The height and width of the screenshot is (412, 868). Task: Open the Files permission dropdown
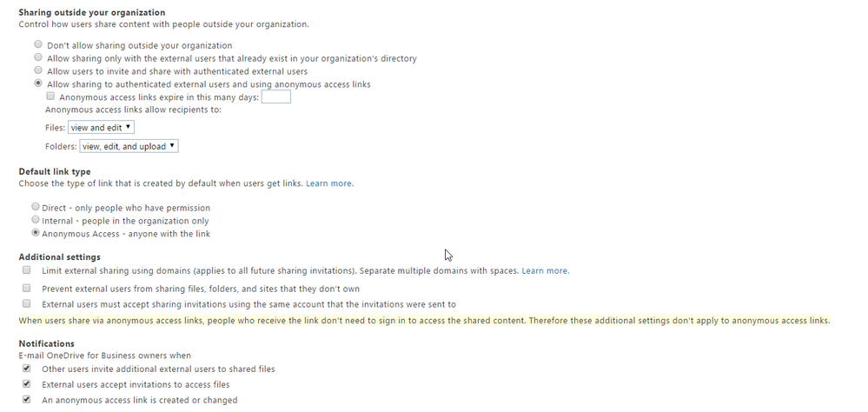pyautogui.click(x=101, y=128)
